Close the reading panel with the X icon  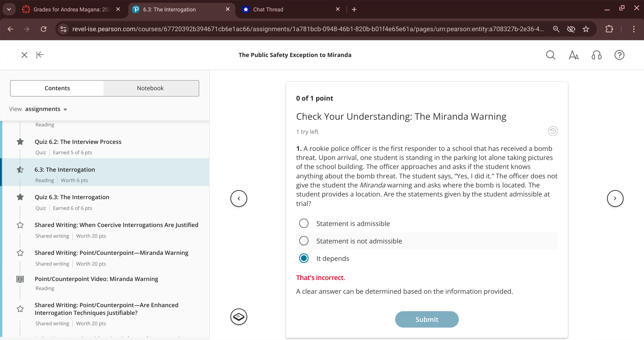24,55
